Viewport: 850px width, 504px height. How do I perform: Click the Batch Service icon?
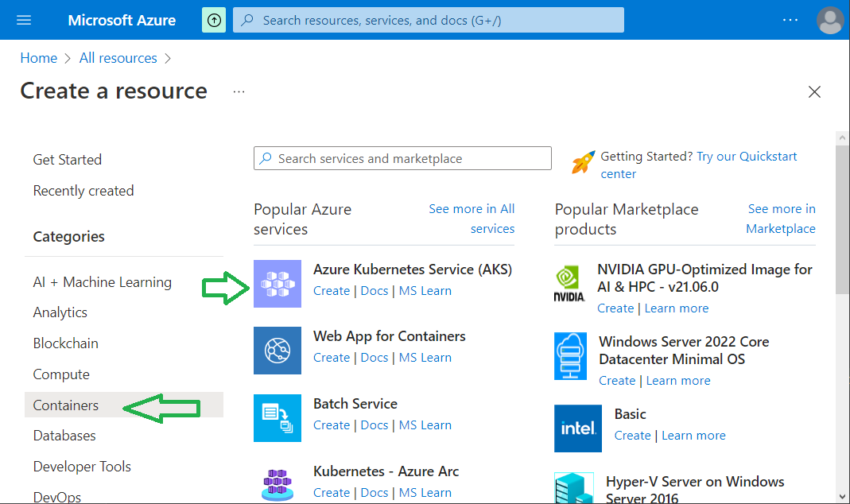pos(278,418)
